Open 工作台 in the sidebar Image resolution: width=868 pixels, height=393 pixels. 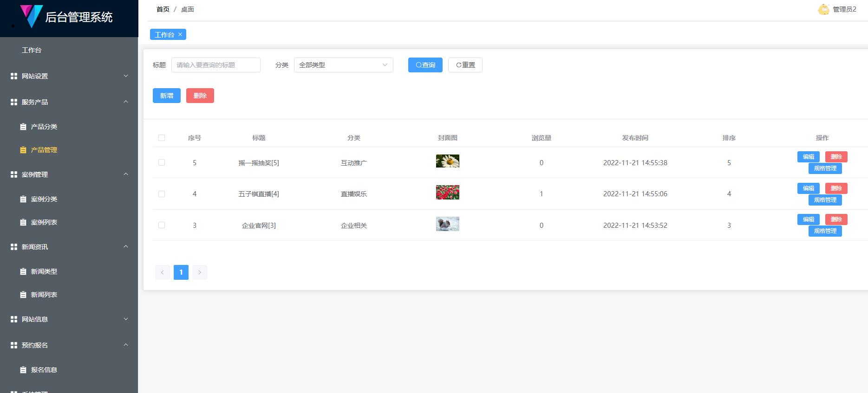[32, 50]
